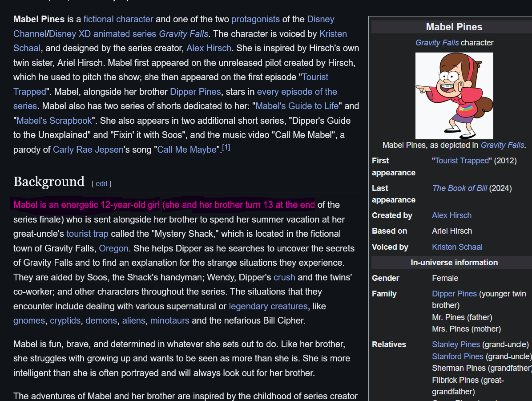
Task: Open the Kristen Schaal link in infobox
Action: (457, 247)
